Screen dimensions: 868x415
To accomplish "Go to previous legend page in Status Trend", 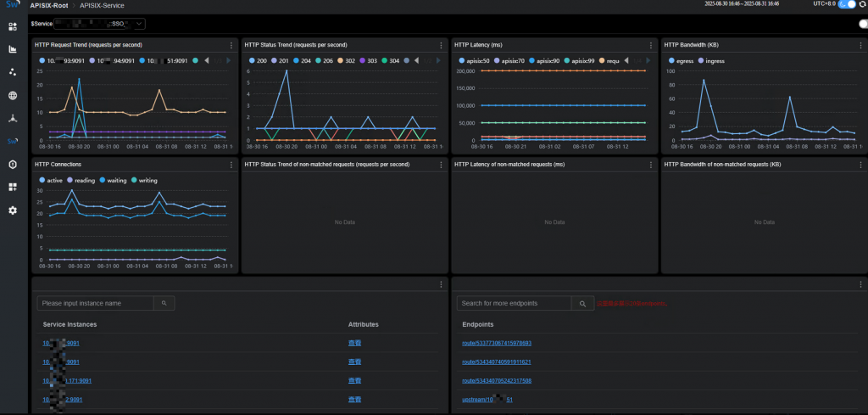I will [416, 60].
